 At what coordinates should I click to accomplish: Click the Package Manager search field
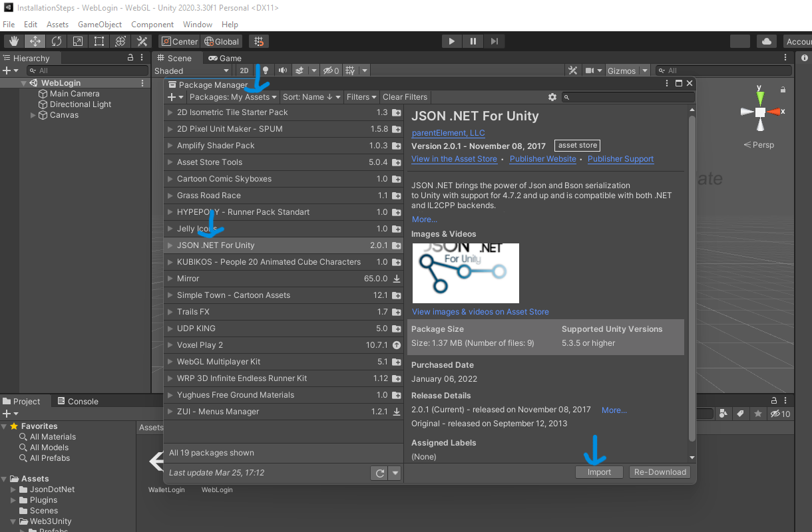tap(628, 97)
